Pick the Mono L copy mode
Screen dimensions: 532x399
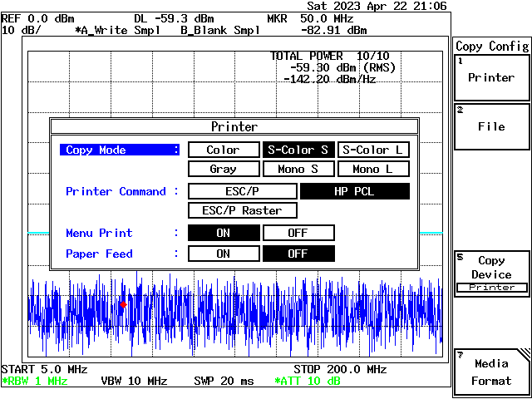[x=373, y=169]
